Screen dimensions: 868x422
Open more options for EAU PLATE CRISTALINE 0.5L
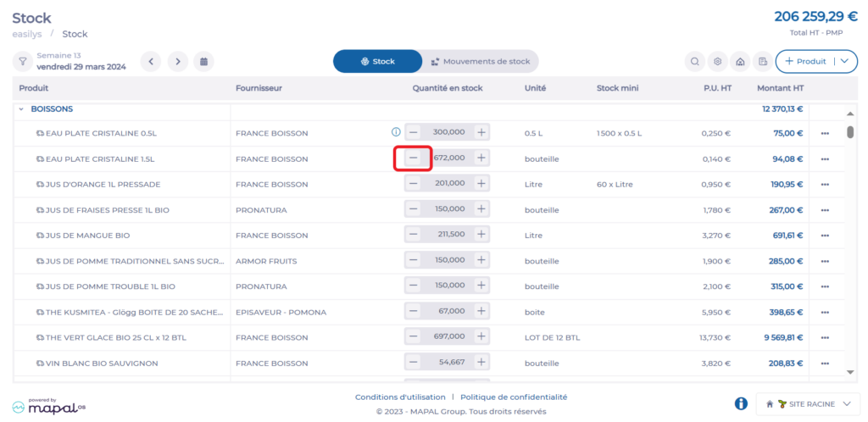tap(825, 133)
